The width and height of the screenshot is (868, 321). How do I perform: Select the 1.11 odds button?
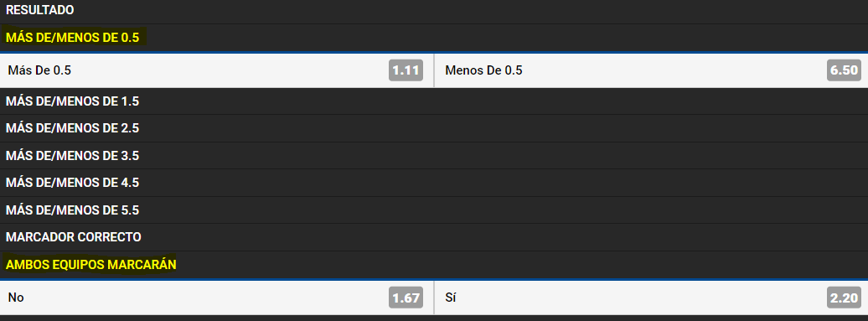406,70
